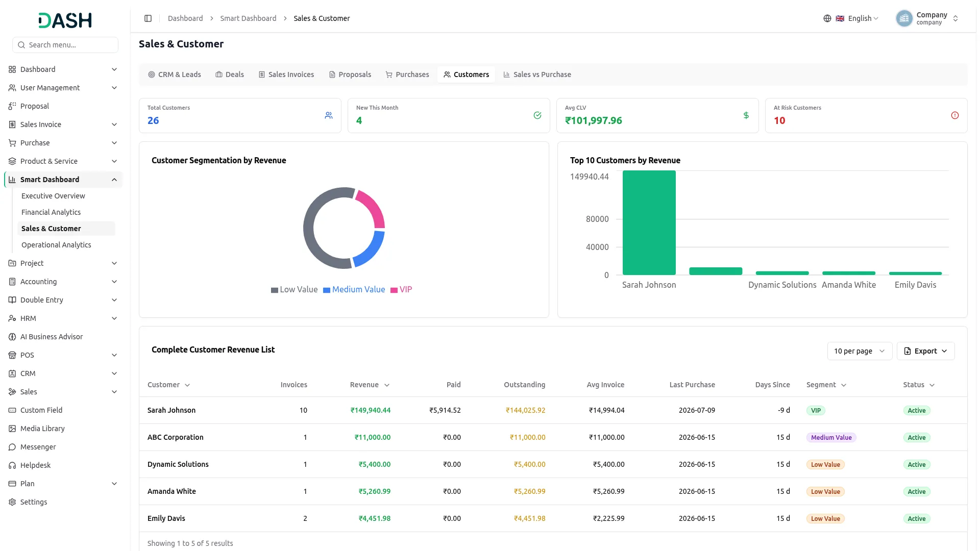Toggle the Low Value legend swatch
The image size is (980, 551).
pos(275,290)
